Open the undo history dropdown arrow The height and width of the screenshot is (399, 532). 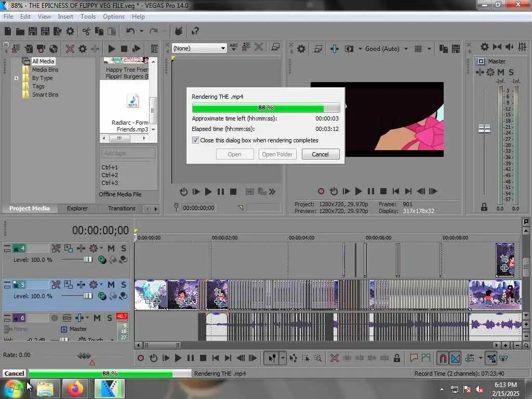(141, 31)
